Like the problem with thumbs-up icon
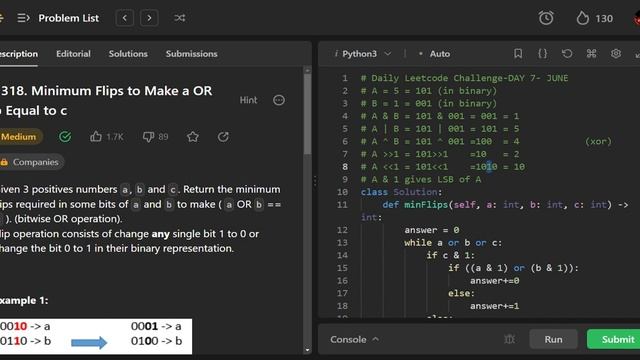 96,136
